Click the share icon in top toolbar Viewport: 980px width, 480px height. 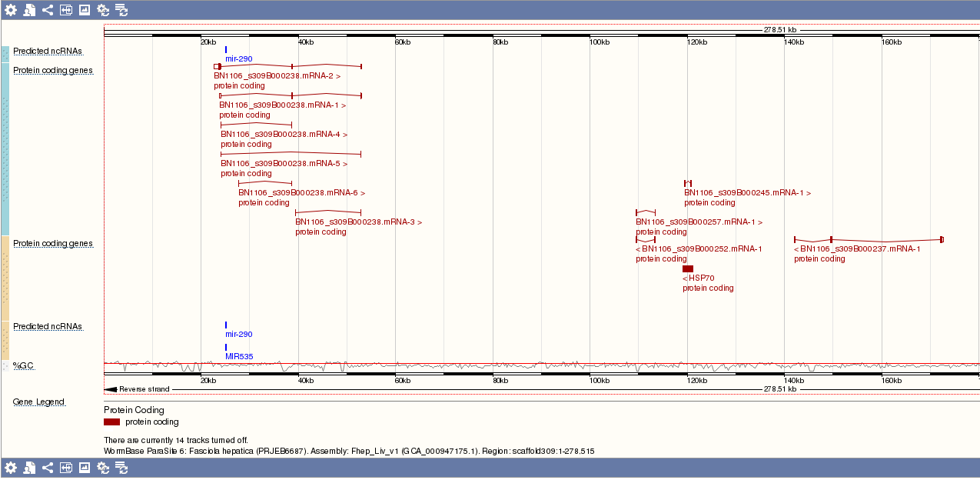(x=48, y=10)
